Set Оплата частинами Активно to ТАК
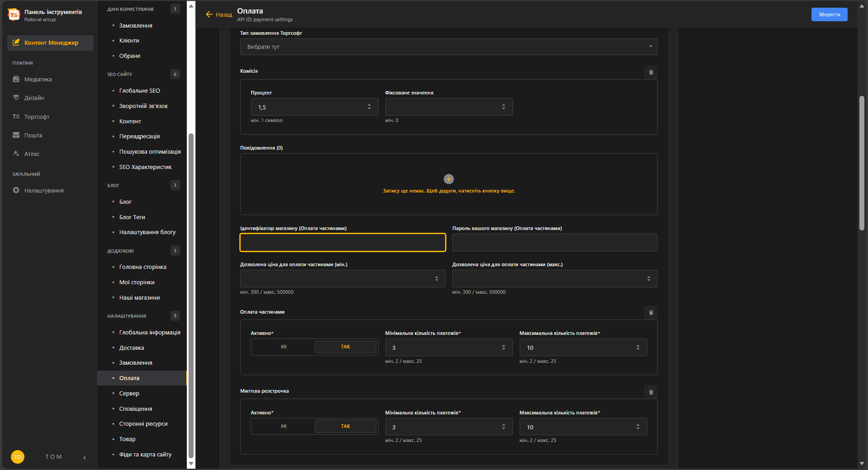Screen dimensions: 868x470 pos(345,347)
